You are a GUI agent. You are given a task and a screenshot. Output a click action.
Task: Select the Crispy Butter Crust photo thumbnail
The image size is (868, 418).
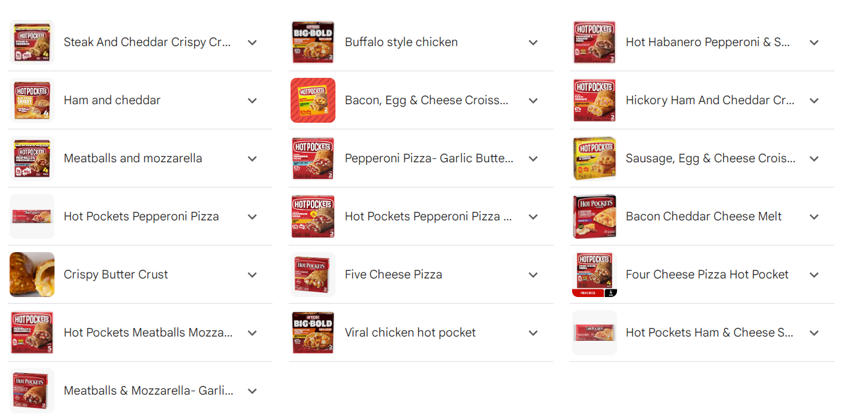tap(32, 275)
